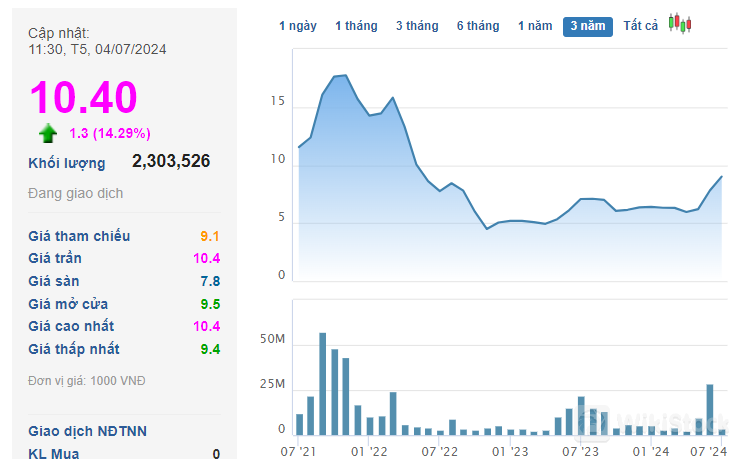Switch chart to "1 tháng" range
Viewport: 739px width, 459px height.
356,26
